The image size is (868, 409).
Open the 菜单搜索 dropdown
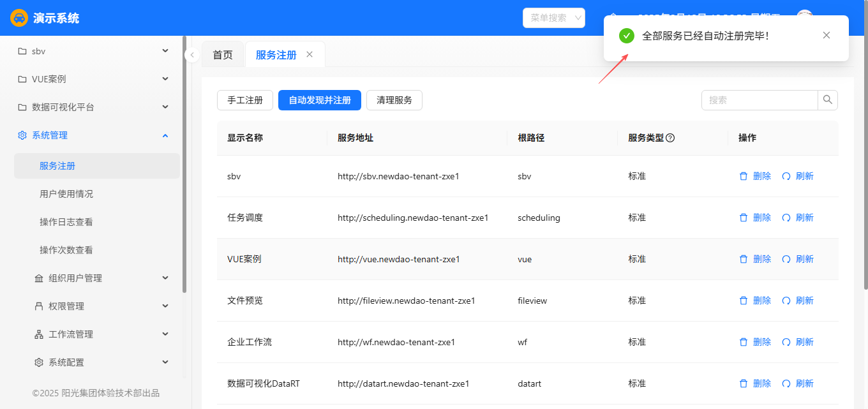tap(553, 18)
